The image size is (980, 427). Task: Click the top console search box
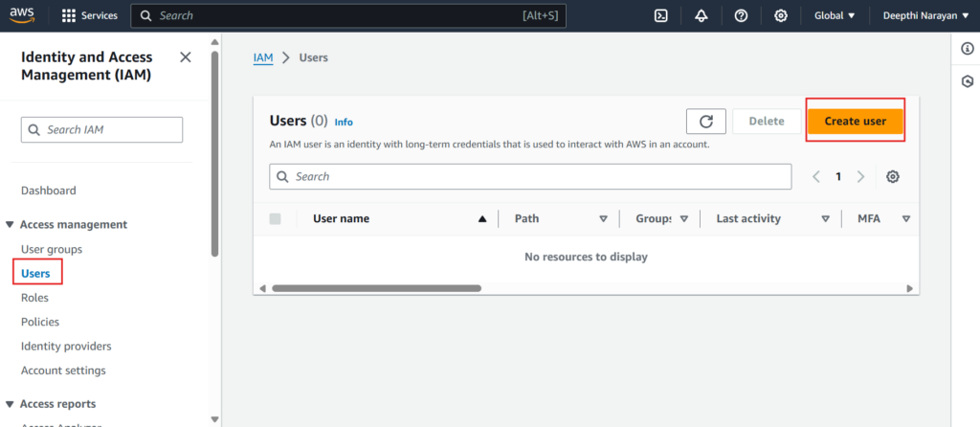348,15
